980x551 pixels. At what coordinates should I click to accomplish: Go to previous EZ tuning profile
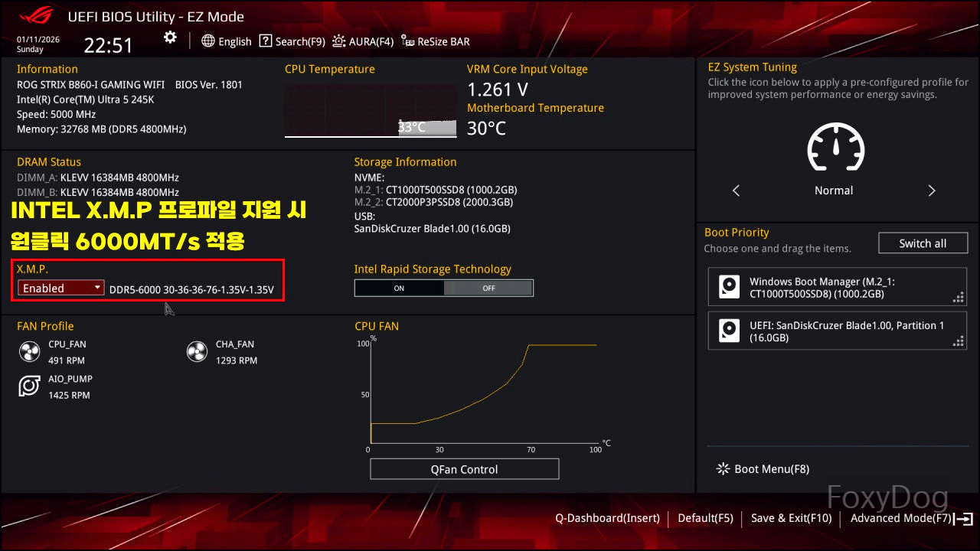click(x=737, y=191)
